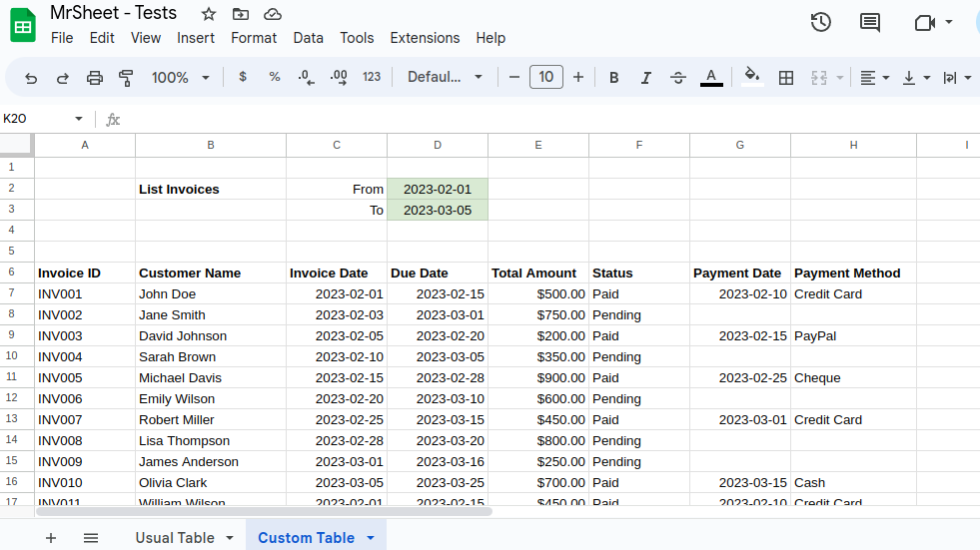Open version history clock icon
The height and width of the screenshot is (550, 980).
coord(820,23)
